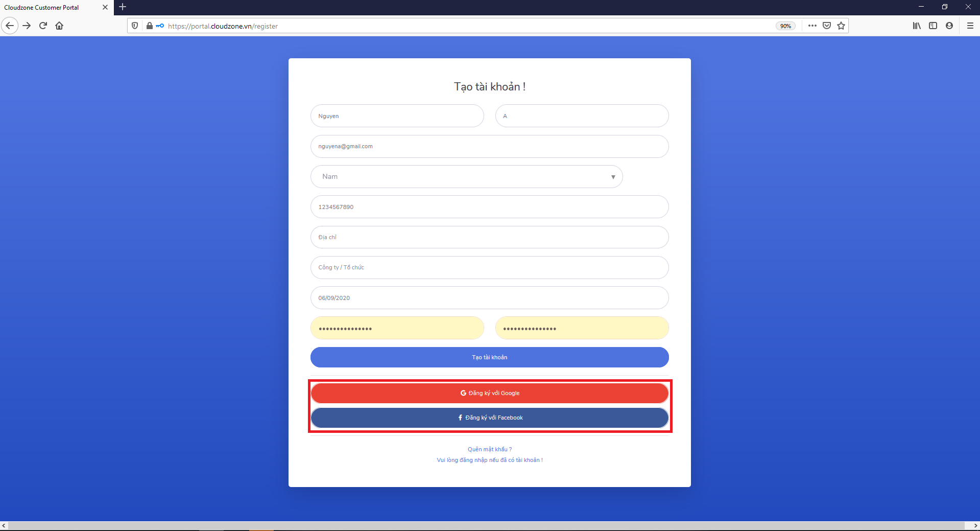Click the email field nguyena@gmail.com
980x531 pixels.
[489, 146]
